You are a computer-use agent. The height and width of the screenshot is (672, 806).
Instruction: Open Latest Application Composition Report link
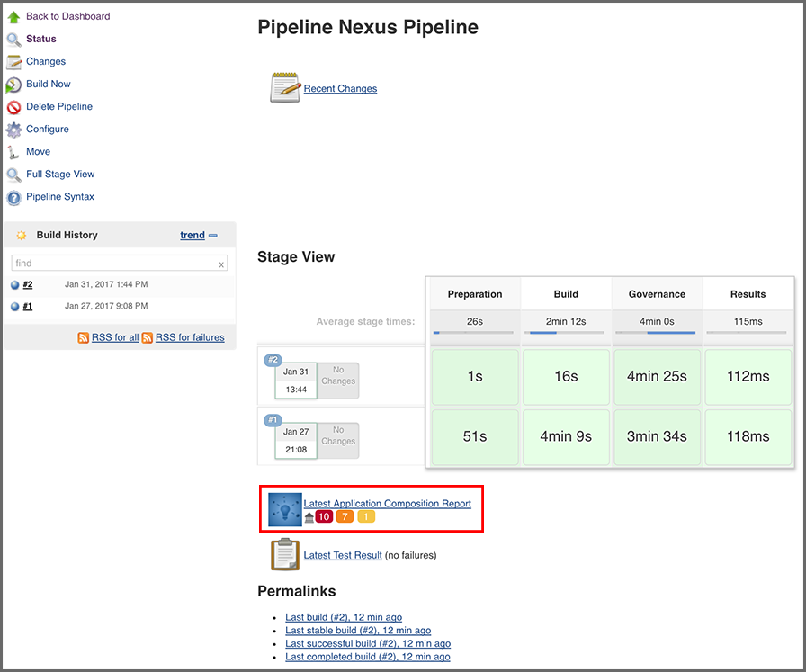coord(387,504)
